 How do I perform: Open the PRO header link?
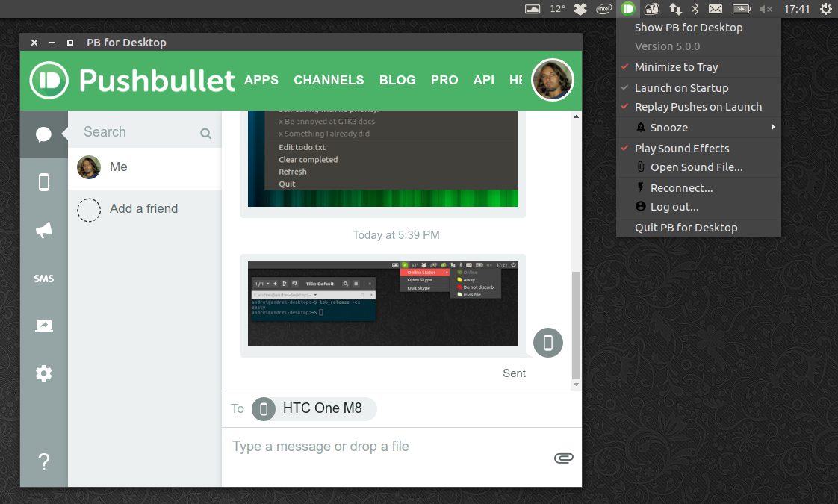(444, 80)
